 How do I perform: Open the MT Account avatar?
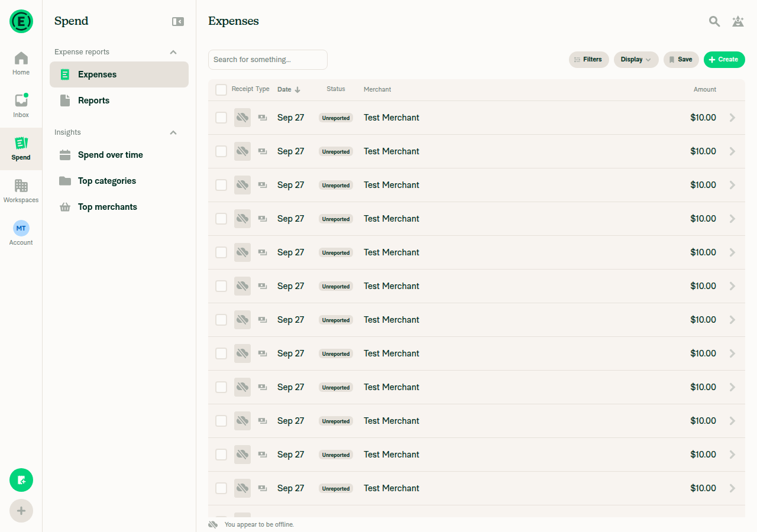[x=21, y=228]
